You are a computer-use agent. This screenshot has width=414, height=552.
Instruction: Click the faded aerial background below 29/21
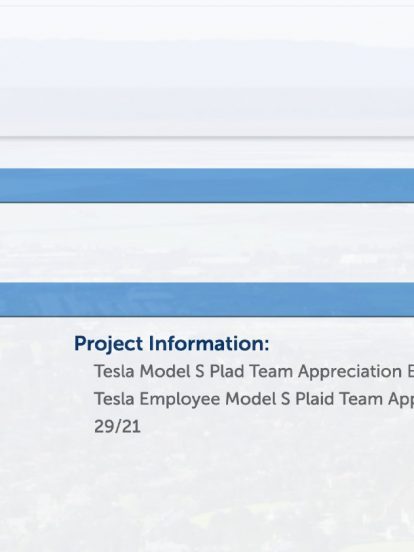[x=207, y=493]
